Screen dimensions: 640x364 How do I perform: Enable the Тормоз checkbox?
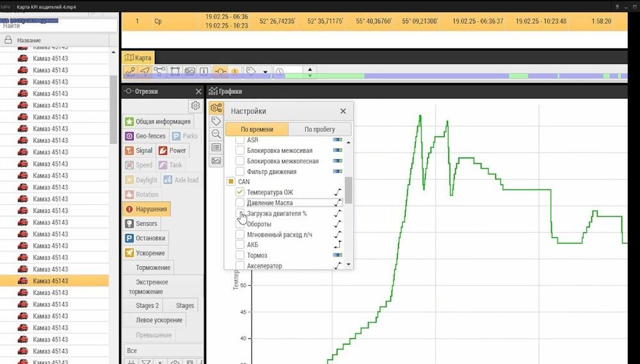(x=240, y=255)
